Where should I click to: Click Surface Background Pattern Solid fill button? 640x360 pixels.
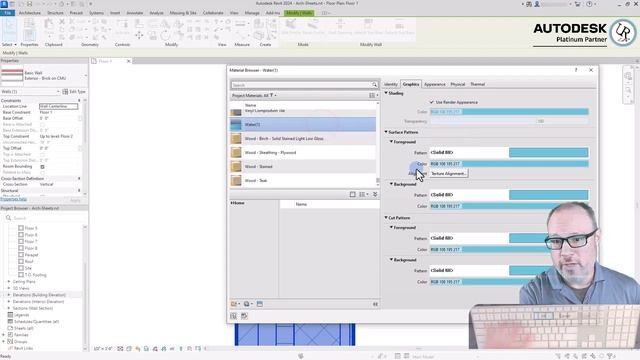pyautogui.click(x=509, y=195)
